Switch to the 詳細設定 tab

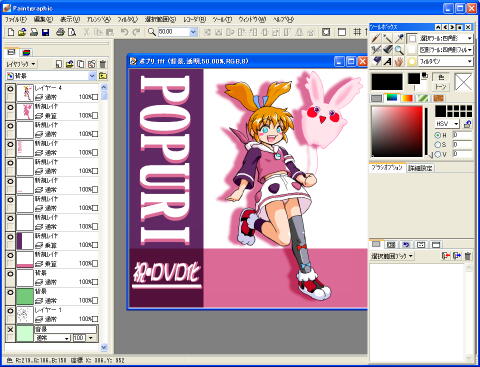coord(420,168)
